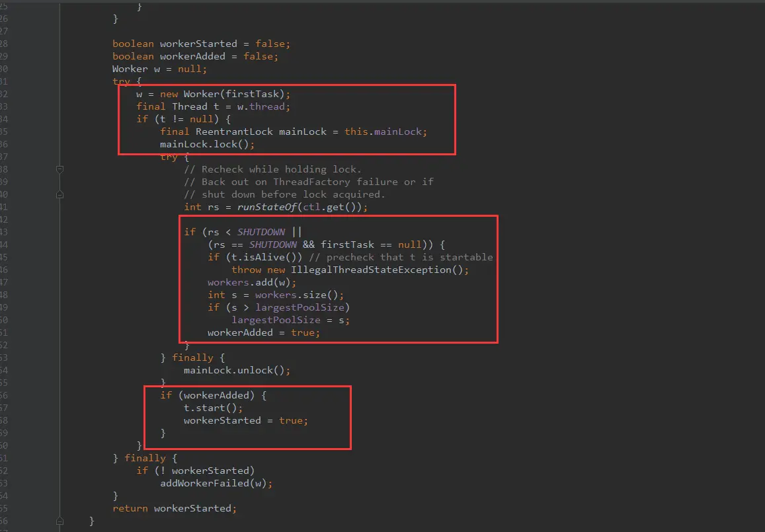Click 'firstTask == null' condition text
The width and height of the screenshot is (765, 532).
[372, 245]
